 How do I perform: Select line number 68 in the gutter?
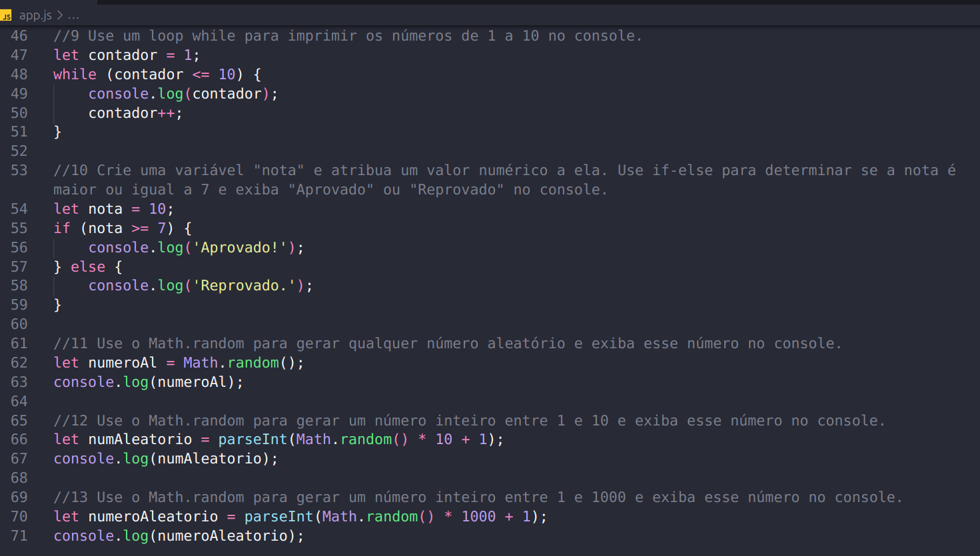tap(19, 478)
